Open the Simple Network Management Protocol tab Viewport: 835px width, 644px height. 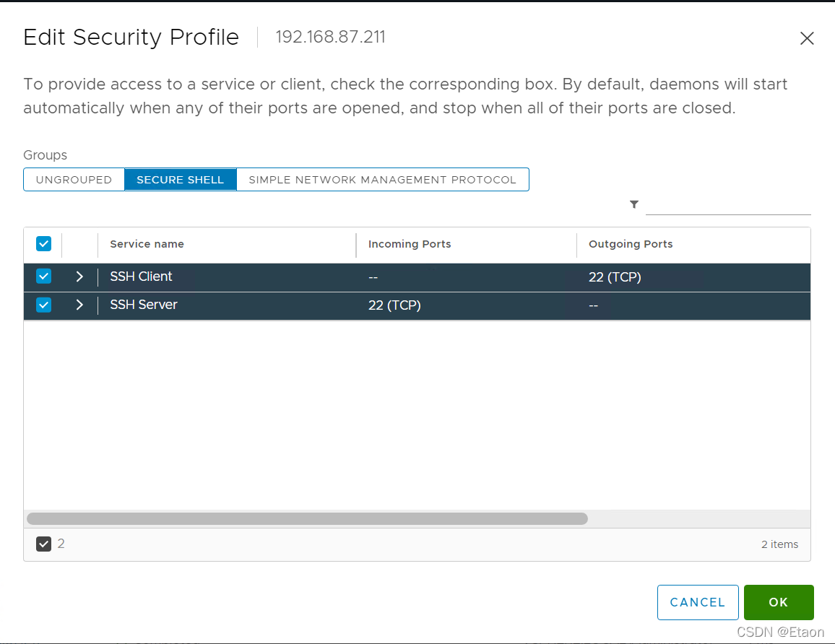(383, 179)
